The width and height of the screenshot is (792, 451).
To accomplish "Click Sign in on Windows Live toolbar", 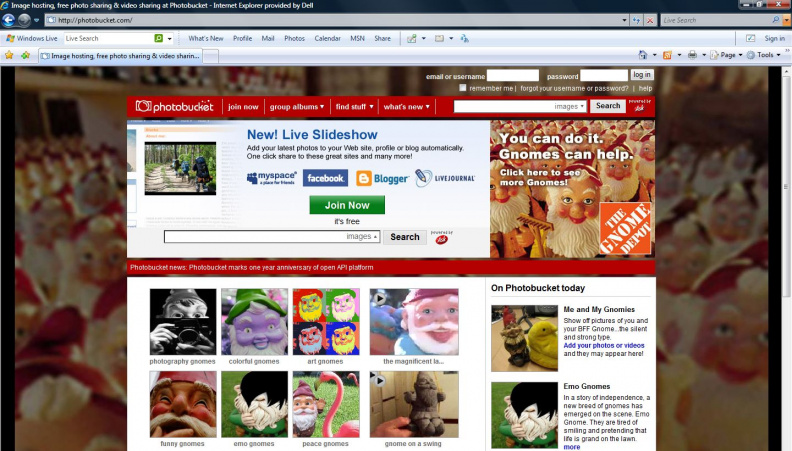I will click(x=774, y=38).
